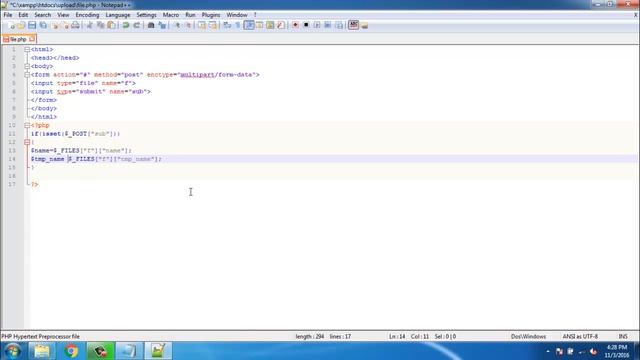
Task: Open the View menu
Action: click(63, 15)
